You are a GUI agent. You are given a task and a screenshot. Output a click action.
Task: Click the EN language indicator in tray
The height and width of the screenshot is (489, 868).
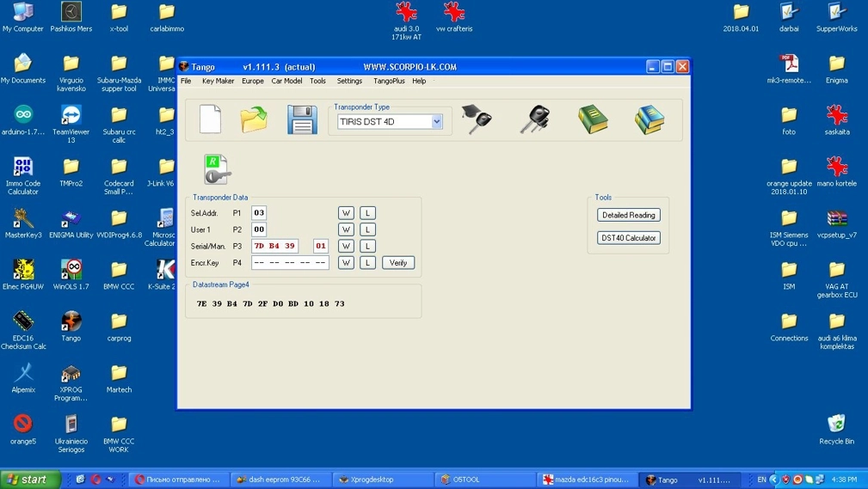coord(761,480)
